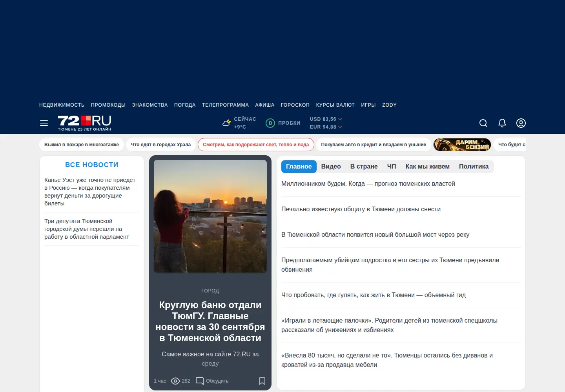Click the Дарим бензин promo banner
The image size is (565, 392).
click(462, 145)
